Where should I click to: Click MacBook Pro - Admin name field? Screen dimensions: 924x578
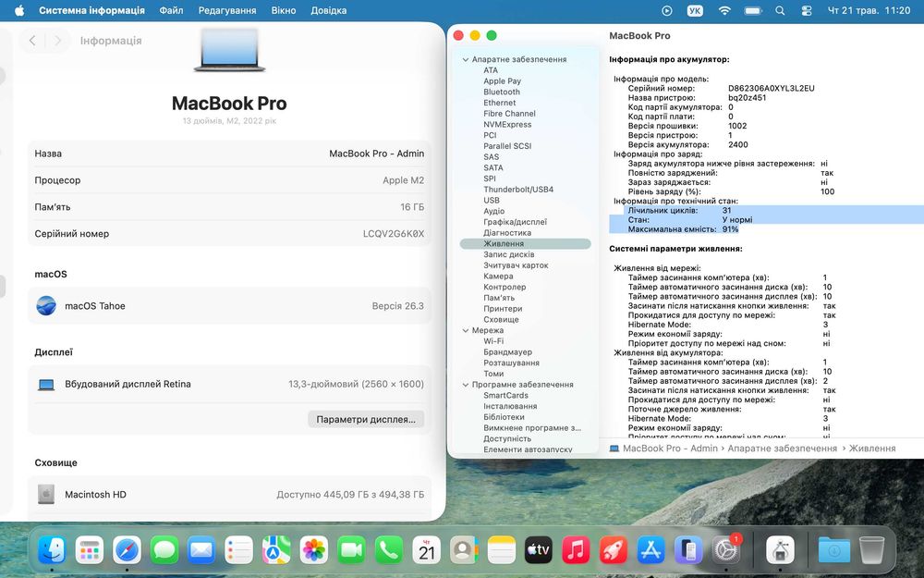(377, 154)
